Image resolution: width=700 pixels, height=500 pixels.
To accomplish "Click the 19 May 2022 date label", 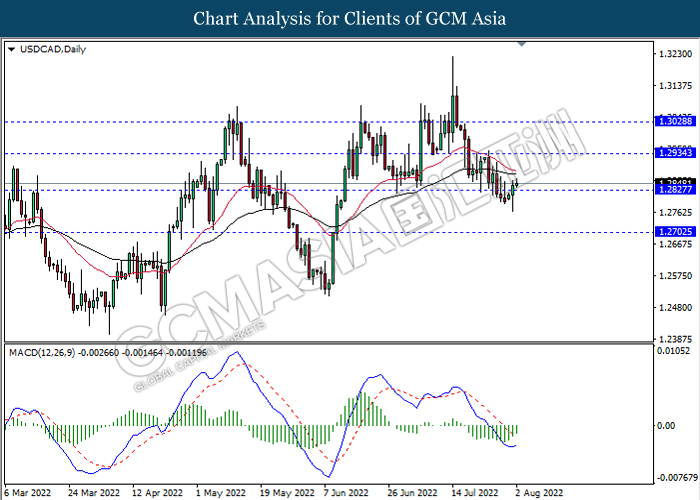I will (287, 493).
